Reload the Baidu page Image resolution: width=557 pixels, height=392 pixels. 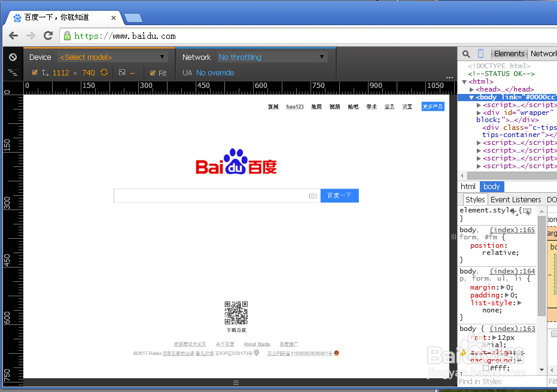48,35
